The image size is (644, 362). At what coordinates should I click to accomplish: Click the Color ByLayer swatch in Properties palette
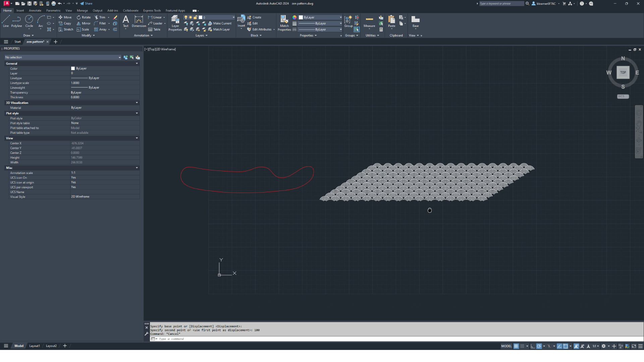coord(73,68)
